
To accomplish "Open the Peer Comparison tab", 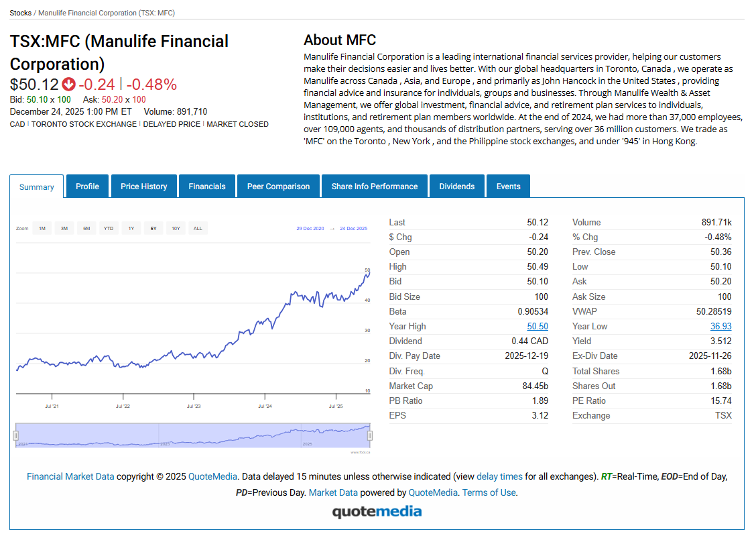I will coord(278,186).
